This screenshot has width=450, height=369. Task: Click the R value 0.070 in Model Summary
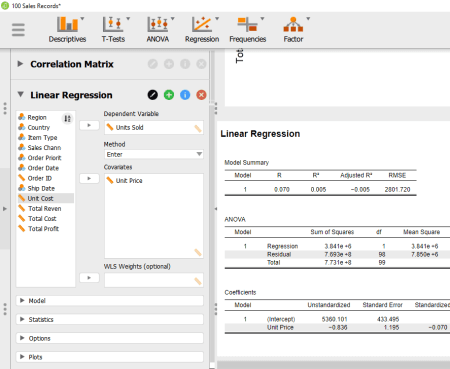tap(282, 189)
